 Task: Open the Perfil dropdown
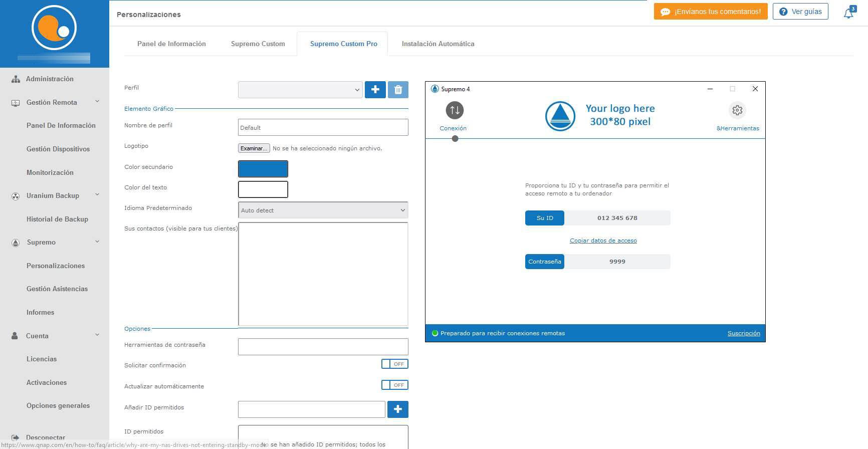[x=300, y=90]
